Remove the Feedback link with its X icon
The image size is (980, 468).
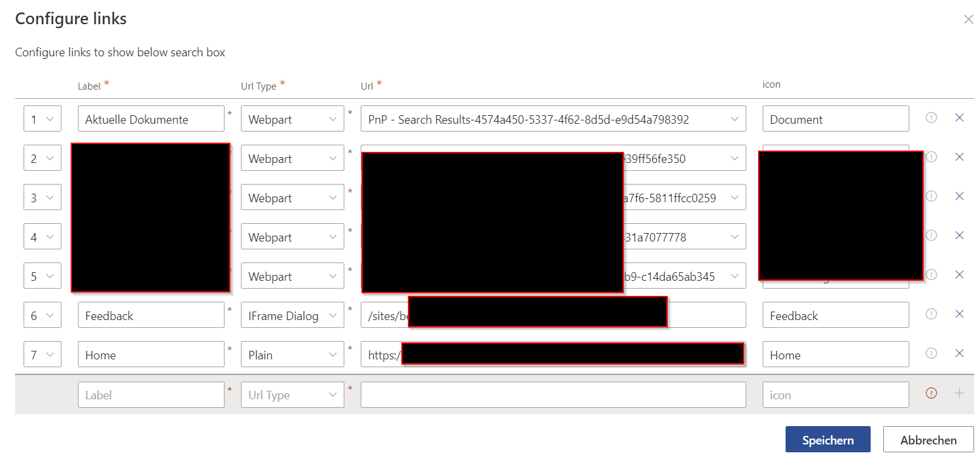[960, 314]
